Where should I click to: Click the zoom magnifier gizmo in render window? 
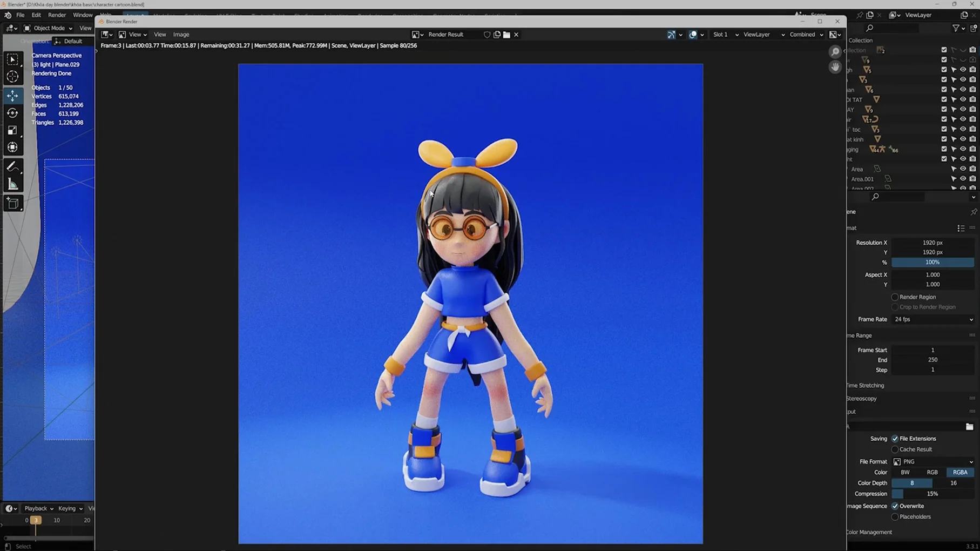[835, 52]
